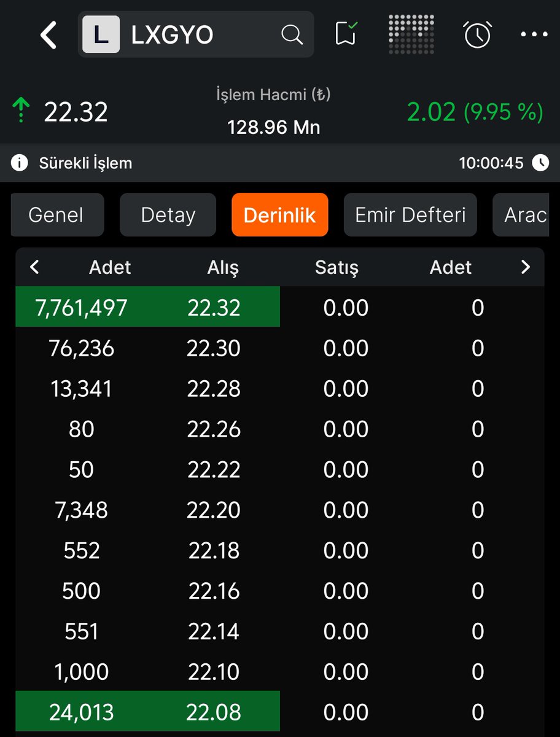The image size is (560, 737).
Task: Tap the left Adet column header
Action: click(x=111, y=267)
